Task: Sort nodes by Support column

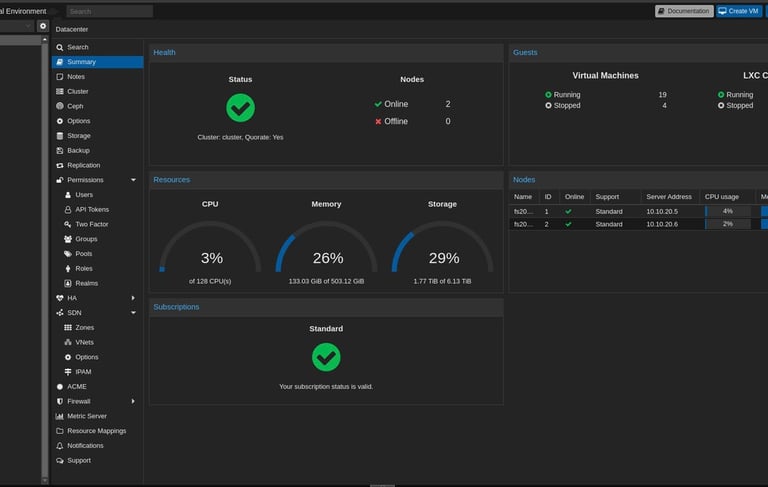Action: pyautogui.click(x=615, y=196)
